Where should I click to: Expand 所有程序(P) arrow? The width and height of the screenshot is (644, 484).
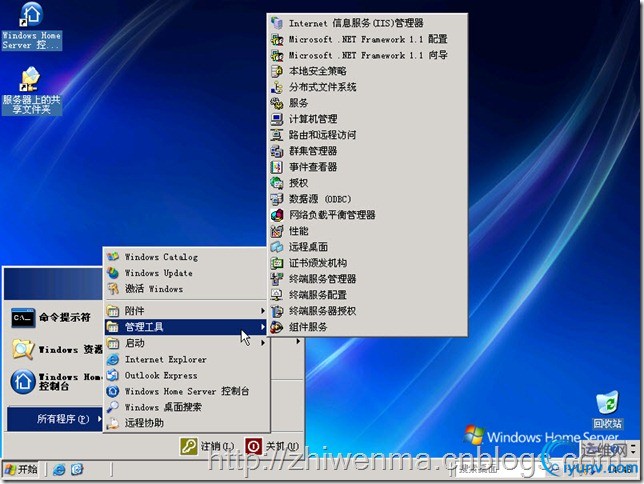[99, 419]
